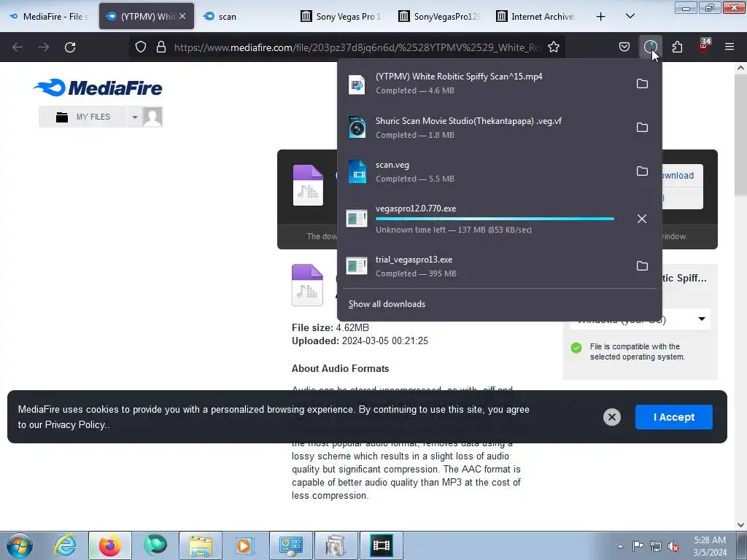Screen dimensions: 747x560
Task: Toggle the Firefox downloads panel button
Action: (650, 47)
